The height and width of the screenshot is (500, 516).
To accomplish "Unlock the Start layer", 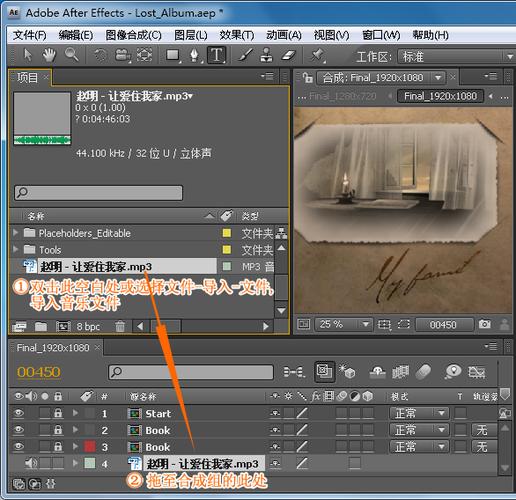I will [x=58, y=413].
